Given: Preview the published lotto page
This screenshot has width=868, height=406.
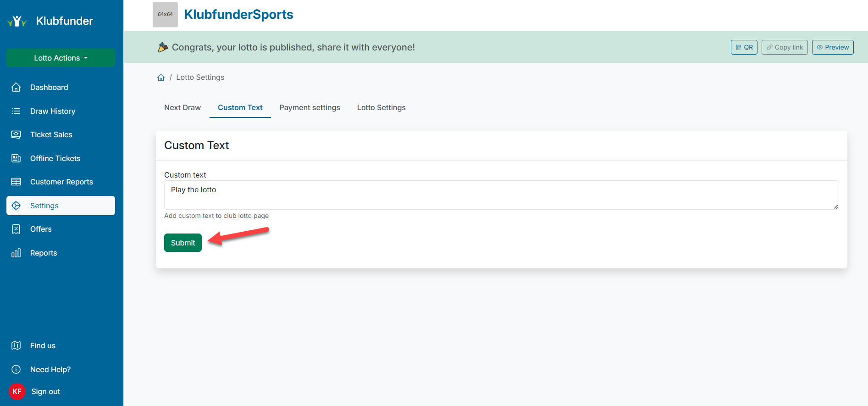Looking at the screenshot, I should coord(833,47).
